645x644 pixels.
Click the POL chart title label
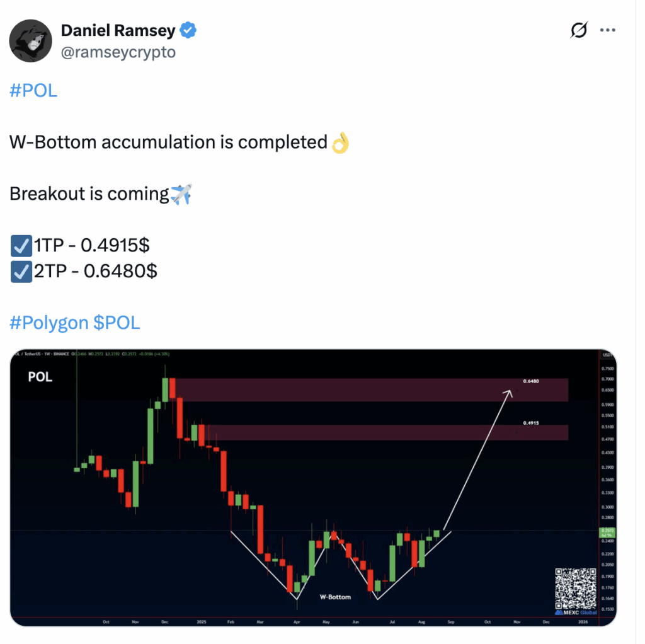40,377
